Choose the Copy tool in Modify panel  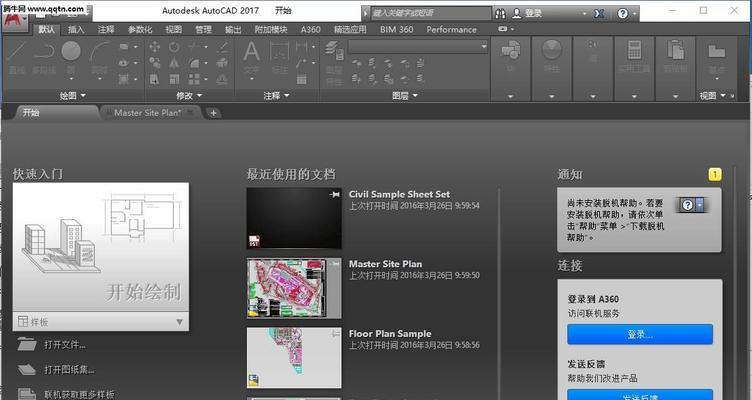[x=154, y=63]
